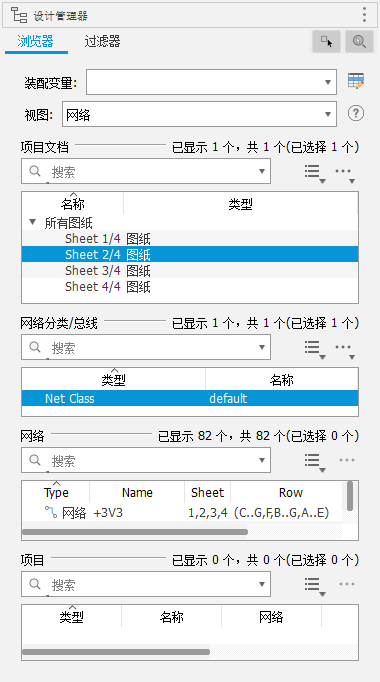Sort networks by Name column header

pos(137,492)
